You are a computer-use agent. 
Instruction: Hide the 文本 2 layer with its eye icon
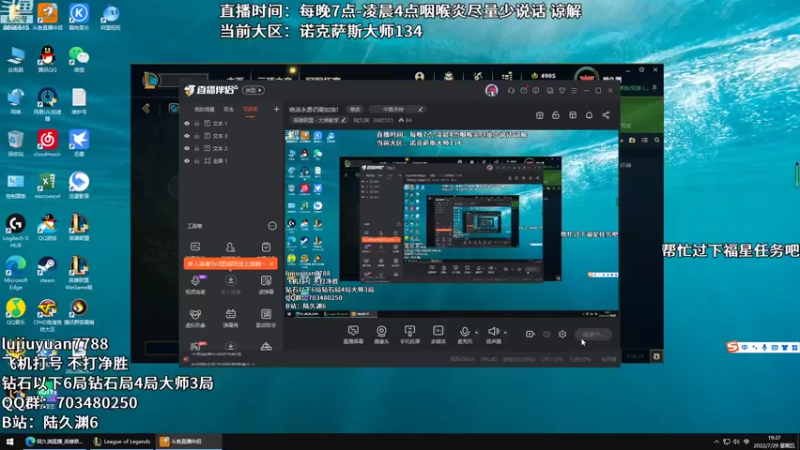tap(187, 148)
